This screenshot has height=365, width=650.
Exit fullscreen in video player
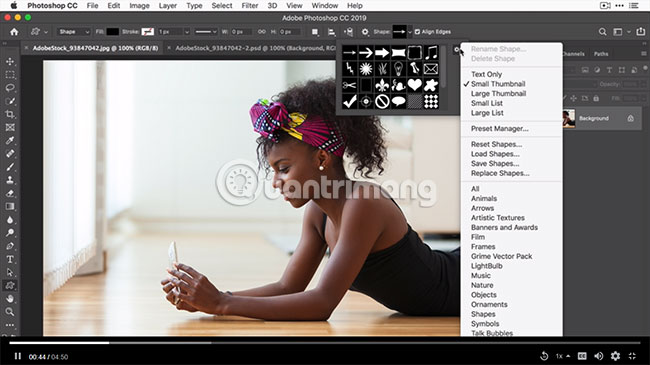[x=632, y=356]
